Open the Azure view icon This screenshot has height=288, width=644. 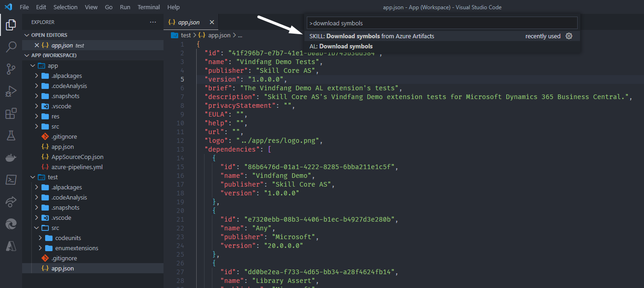[x=11, y=246]
